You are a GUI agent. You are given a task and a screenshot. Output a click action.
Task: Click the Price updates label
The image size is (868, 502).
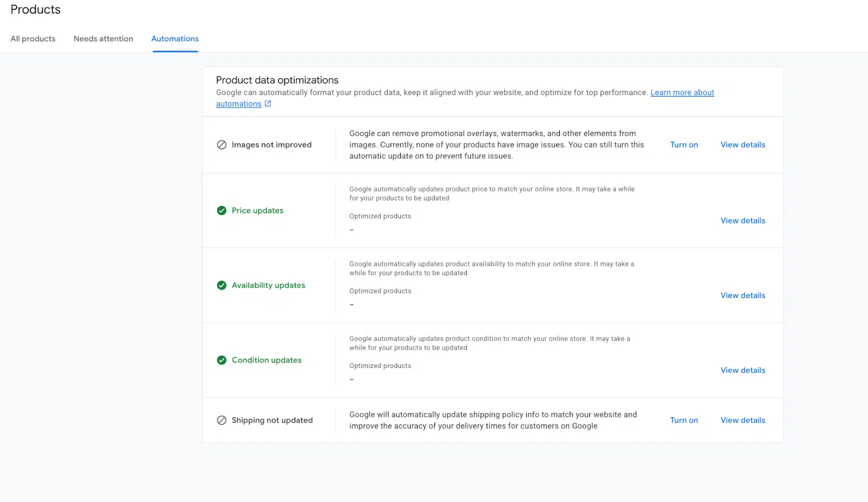pos(257,211)
